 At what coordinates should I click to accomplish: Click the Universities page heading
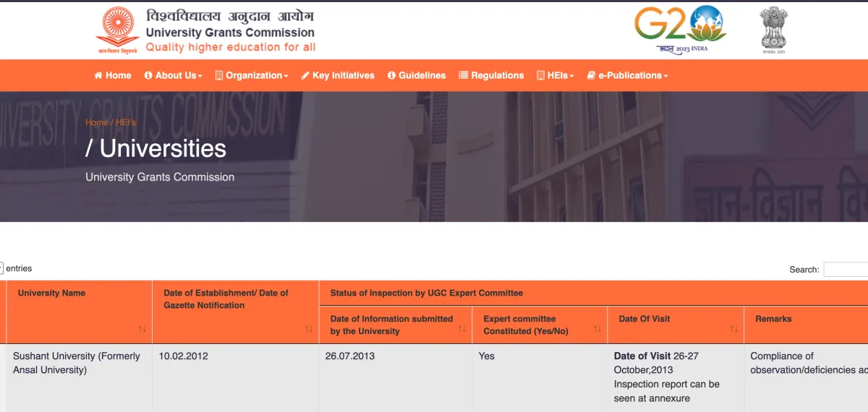click(156, 149)
